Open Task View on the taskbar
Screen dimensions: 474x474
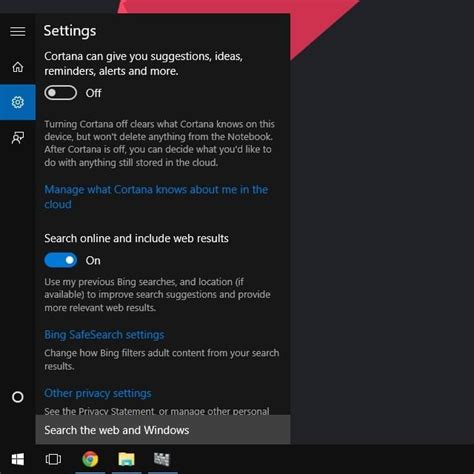pyautogui.click(x=53, y=459)
